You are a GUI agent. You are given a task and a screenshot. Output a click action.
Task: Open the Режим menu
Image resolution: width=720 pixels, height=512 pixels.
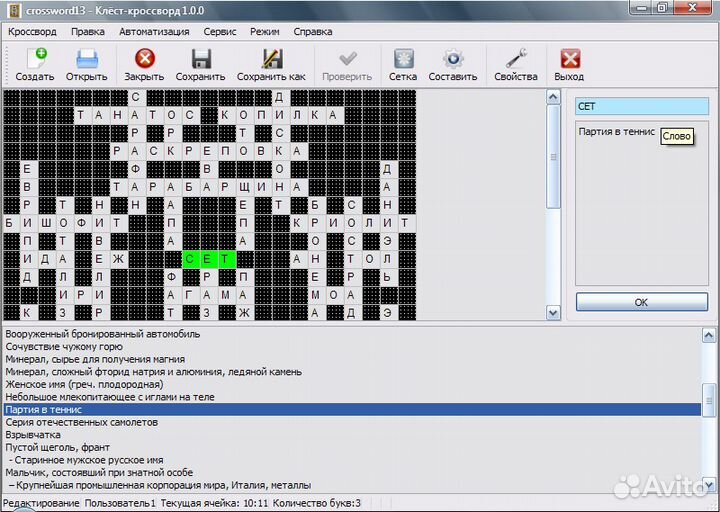[265, 31]
